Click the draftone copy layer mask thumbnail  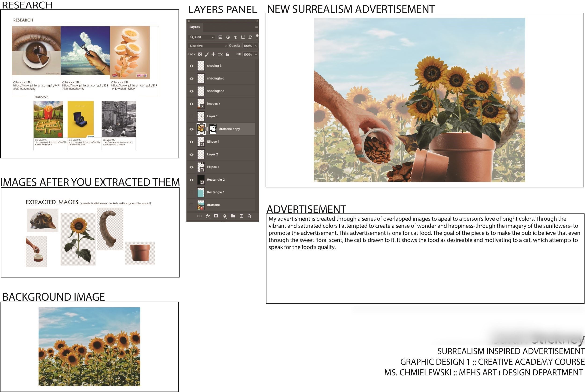click(213, 129)
